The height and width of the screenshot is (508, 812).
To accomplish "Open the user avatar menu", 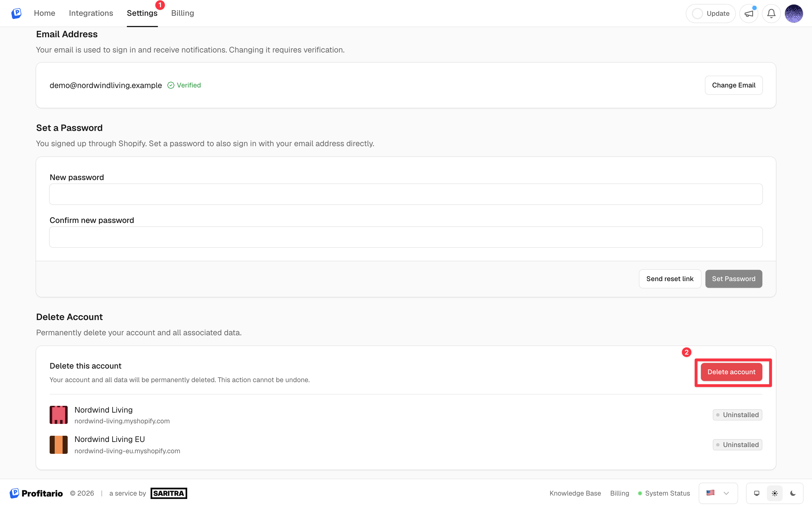I will pyautogui.click(x=794, y=14).
